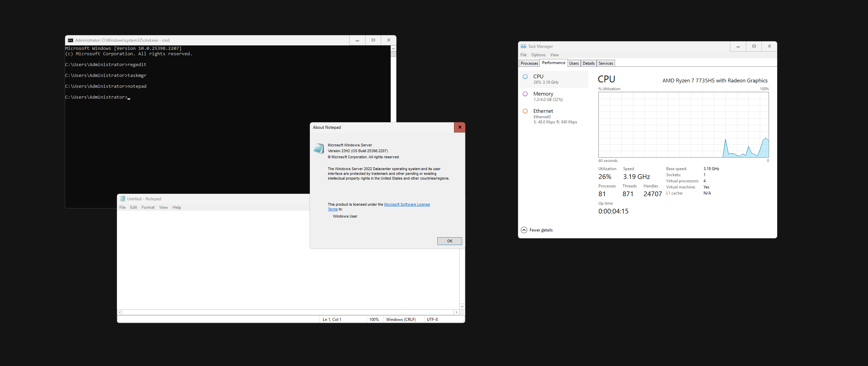Click the Task Manager title bar icon
Viewport: 868px width, 366px height.
[x=524, y=46]
